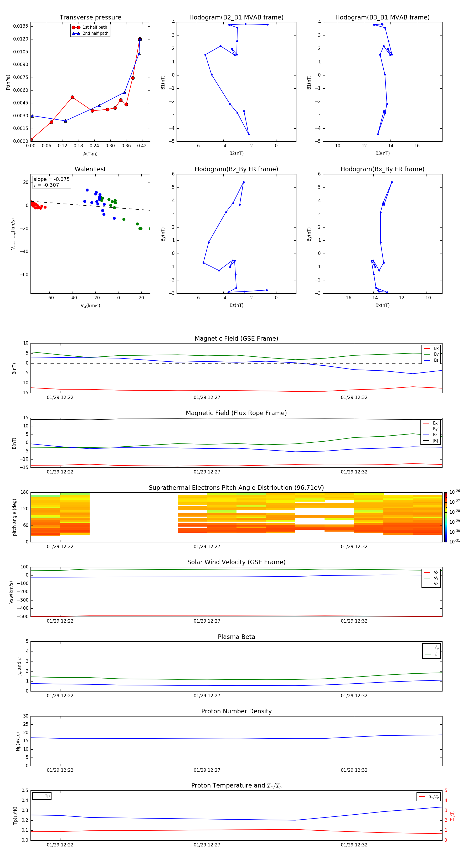473x868 pixels.
Task: Click the red Te/Tp right-axis label
Action: (x=453, y=816)
